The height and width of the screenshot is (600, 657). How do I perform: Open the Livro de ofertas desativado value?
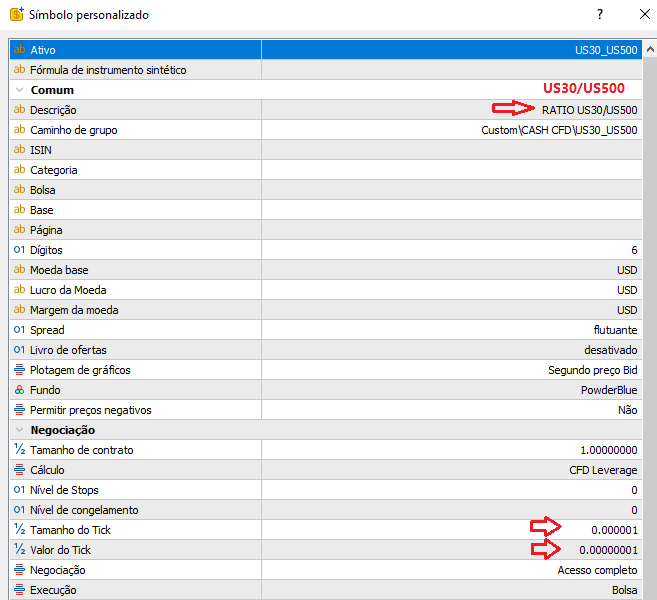610,350
